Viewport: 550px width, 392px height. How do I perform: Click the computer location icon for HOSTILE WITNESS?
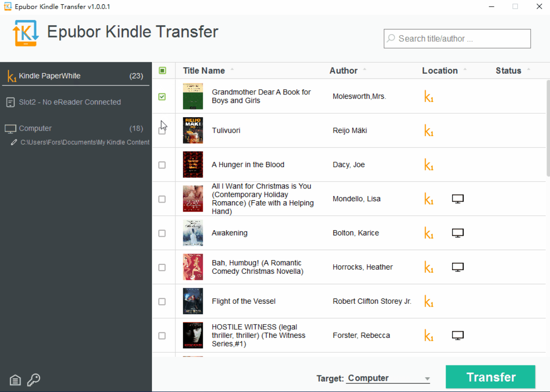click(458, 336)
